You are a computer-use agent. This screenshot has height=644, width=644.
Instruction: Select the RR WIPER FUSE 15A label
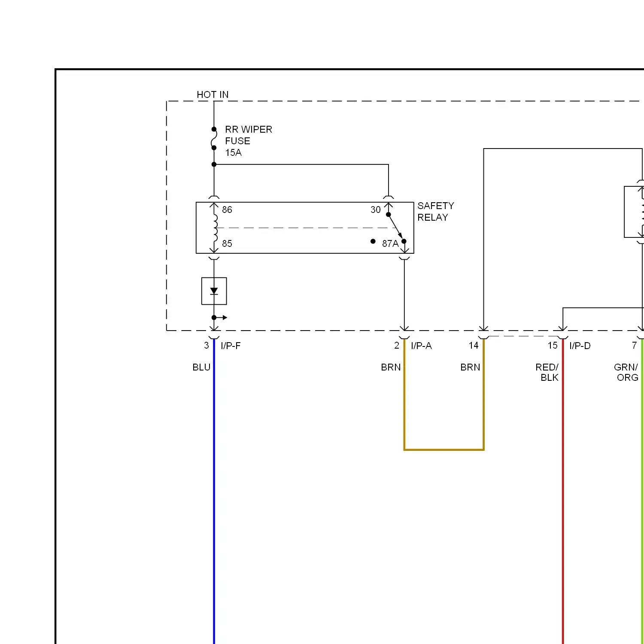249,141
